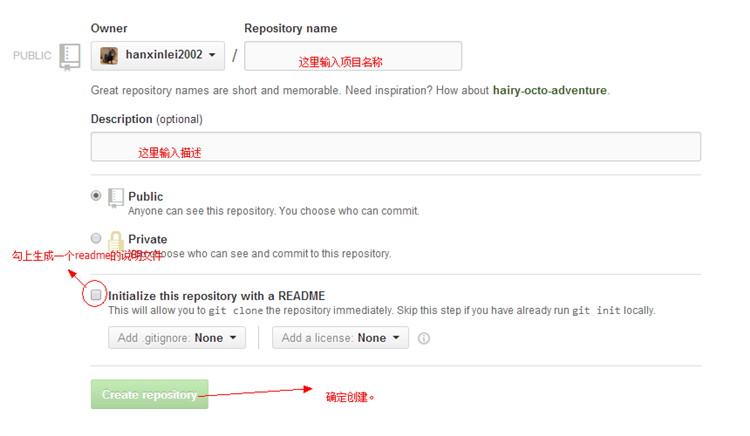Screen dimensions: 750x436
Task: Click the PUBLIC text label
Action: click(32, 56)
